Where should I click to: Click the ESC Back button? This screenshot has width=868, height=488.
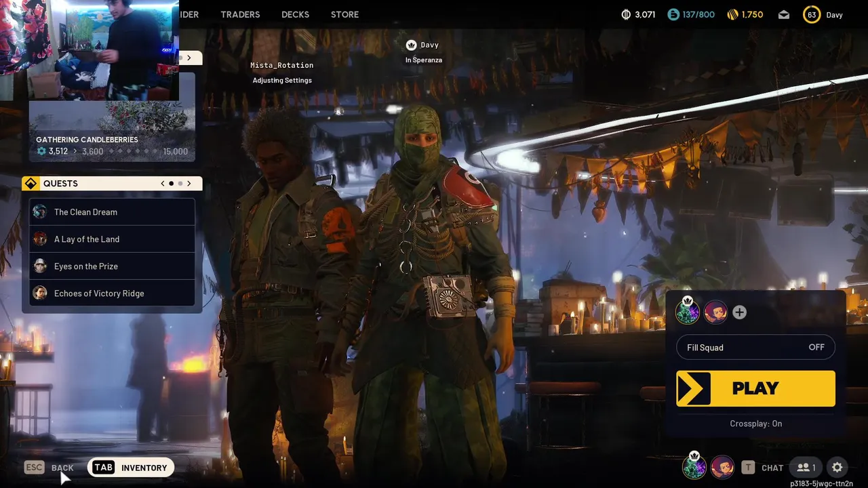click(49, 468)
